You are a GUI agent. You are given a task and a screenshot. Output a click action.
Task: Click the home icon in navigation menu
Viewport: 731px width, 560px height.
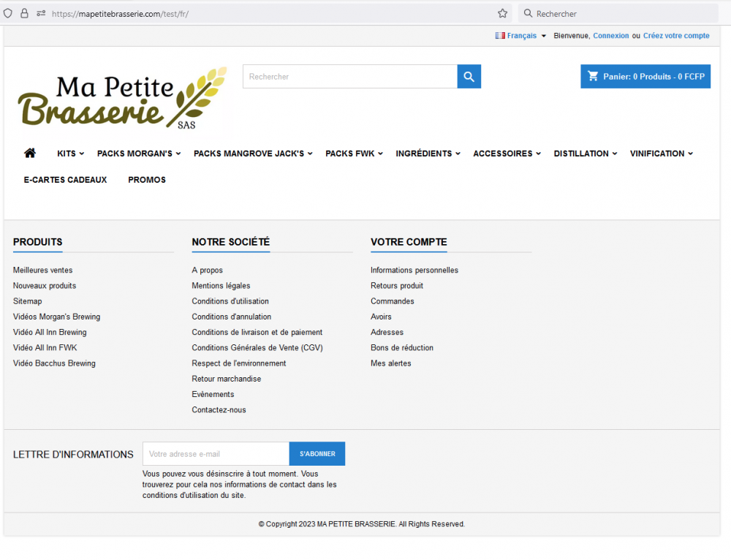(30, 153)
